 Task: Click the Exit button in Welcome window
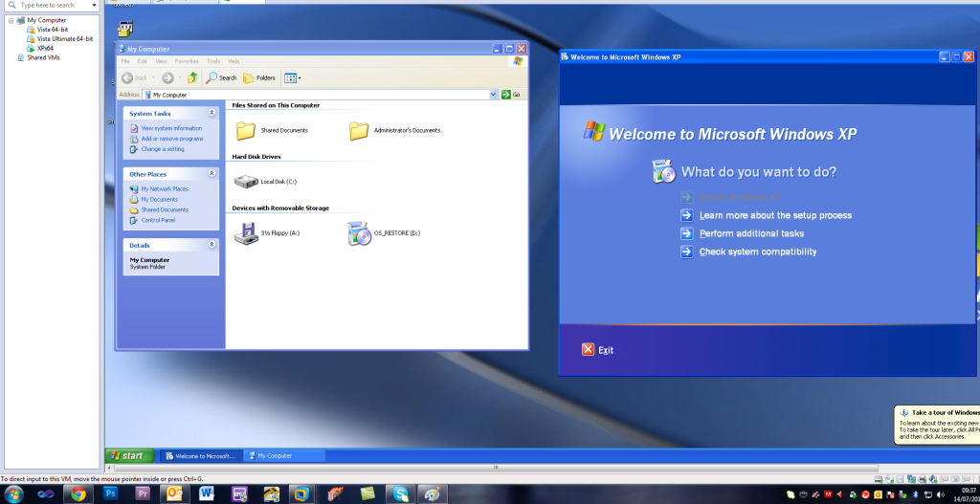(x=598, y=350)
